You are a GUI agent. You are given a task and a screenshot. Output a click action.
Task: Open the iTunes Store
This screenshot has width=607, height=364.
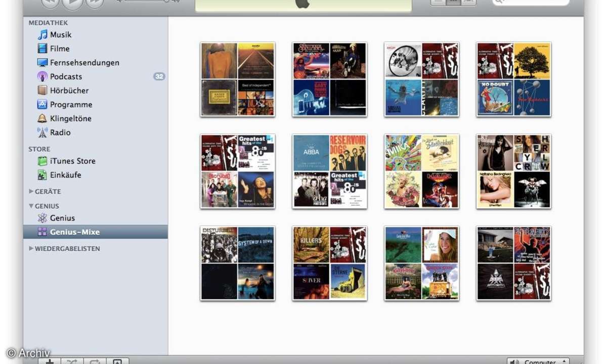[x=72, y=161]
